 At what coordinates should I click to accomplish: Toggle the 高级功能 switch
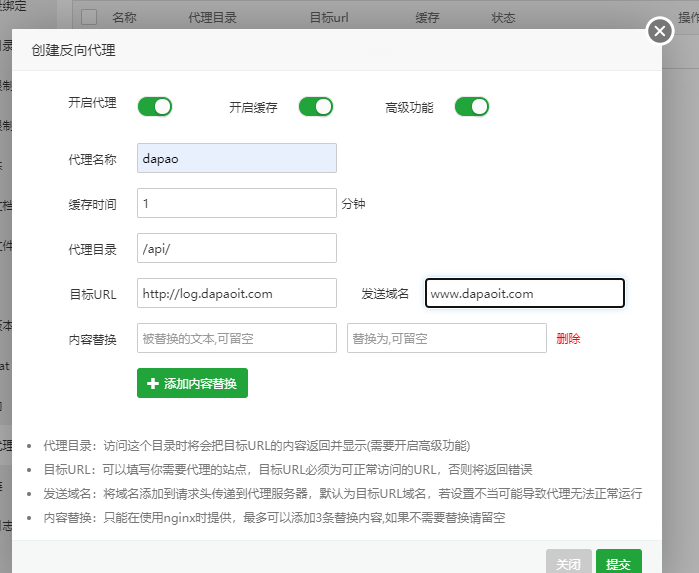(472, 107)
